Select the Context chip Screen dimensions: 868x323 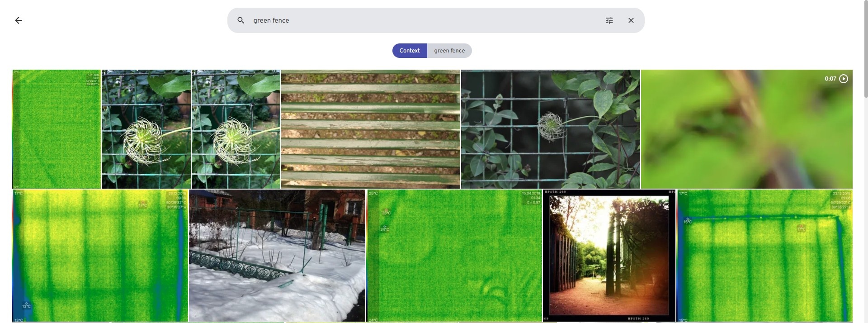point(410,51)
